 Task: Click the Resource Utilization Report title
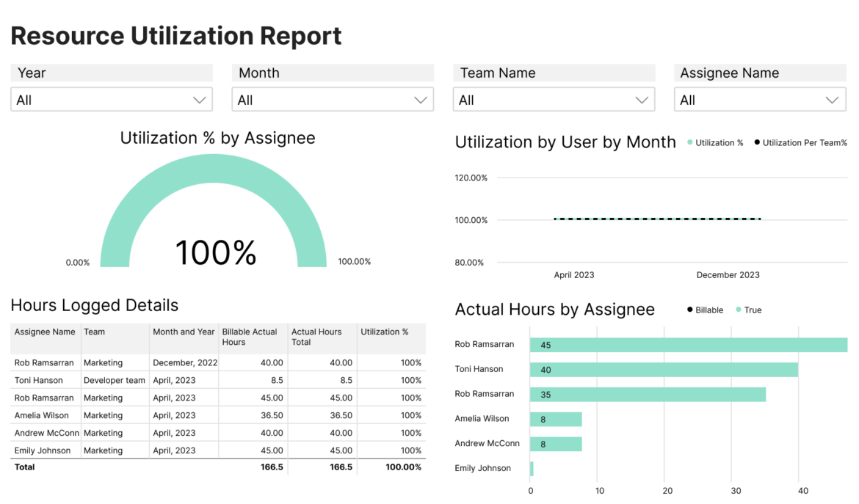tap(176, 35)
